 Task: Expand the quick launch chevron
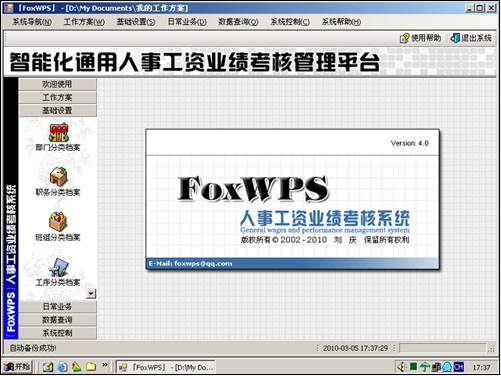(x=105, y=365)
